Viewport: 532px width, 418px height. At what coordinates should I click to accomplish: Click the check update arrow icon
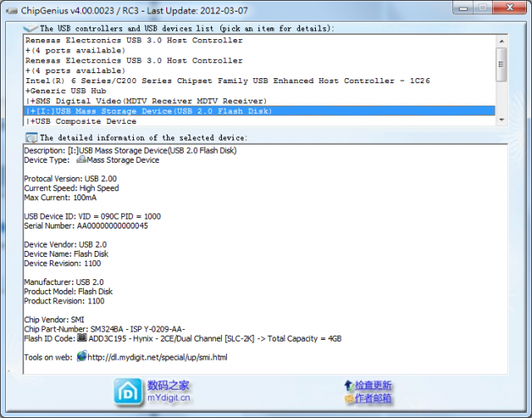tap(349, 386)
